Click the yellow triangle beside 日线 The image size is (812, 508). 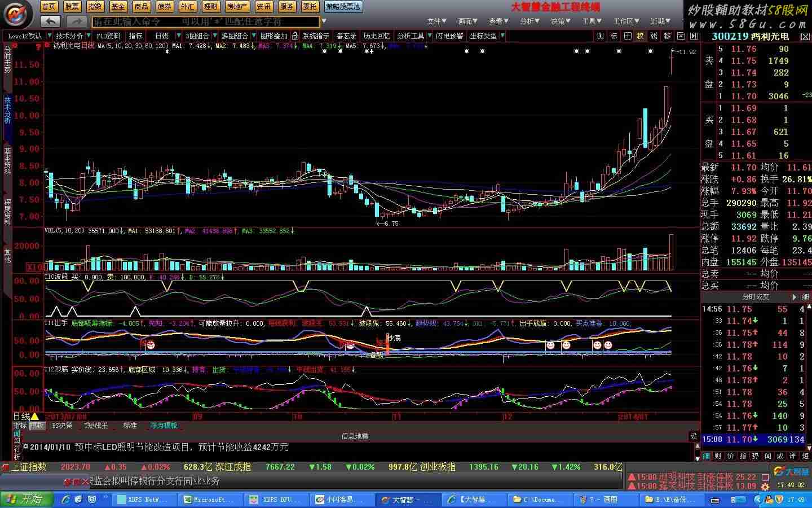coord(34,417)
